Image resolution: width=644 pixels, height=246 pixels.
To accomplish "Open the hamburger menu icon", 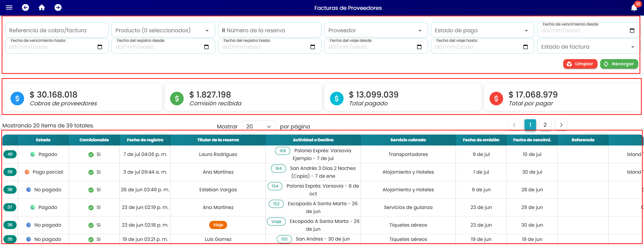I will click(9, 7).
